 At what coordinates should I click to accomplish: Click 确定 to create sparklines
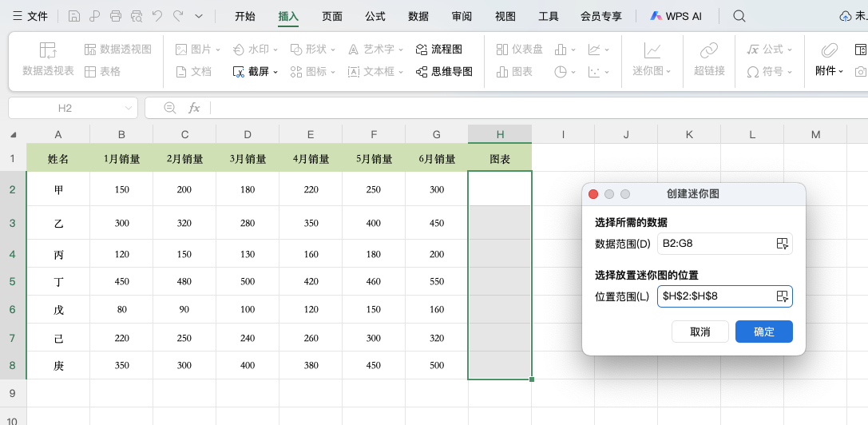pos(764,332)
